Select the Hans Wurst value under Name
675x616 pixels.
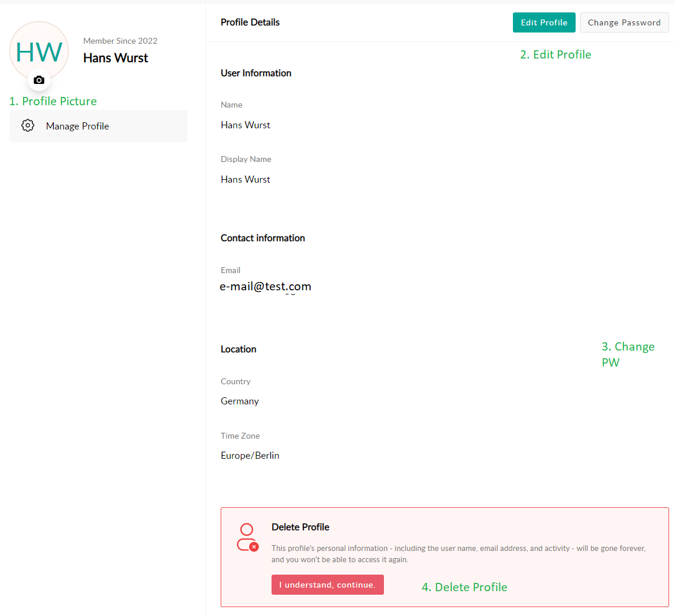click(246, 125)
